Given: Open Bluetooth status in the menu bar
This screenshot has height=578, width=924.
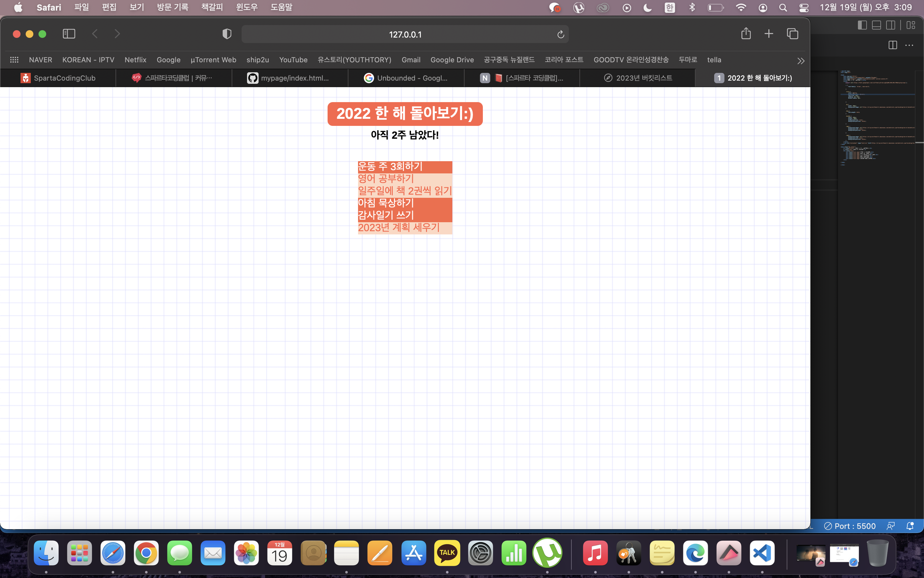Looking at the screenshot, I should [692, 8].
